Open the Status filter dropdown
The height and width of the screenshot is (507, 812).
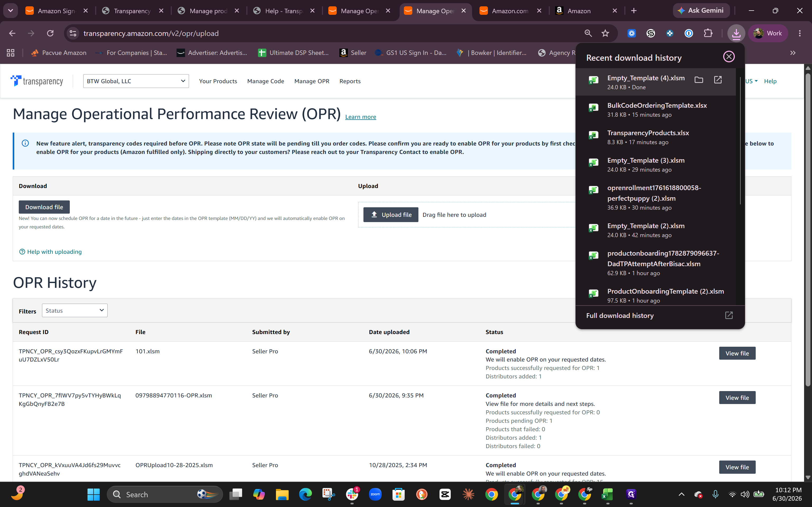point(75,311)
